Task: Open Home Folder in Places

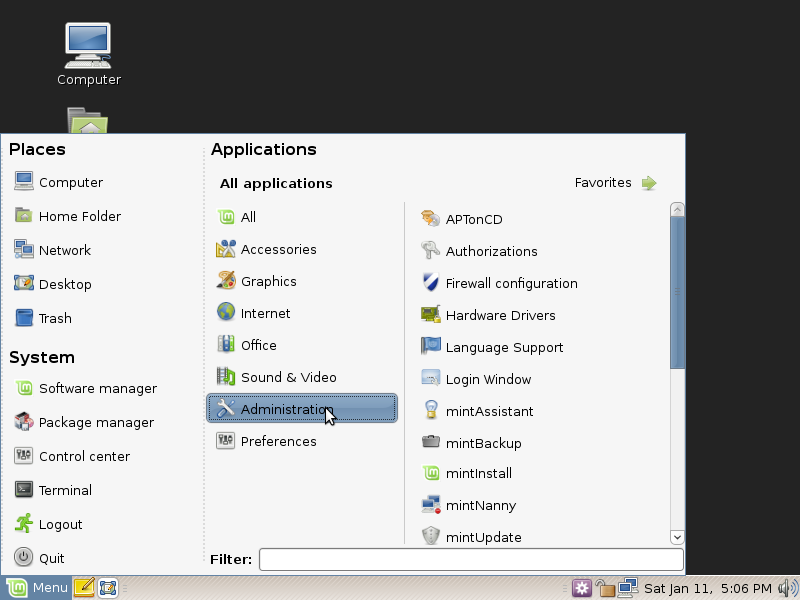Action: (68, 216)
